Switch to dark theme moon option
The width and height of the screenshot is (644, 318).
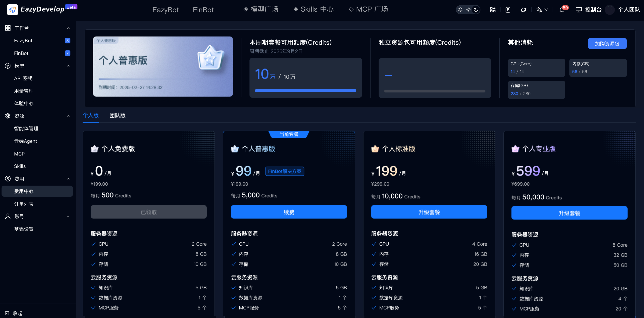click(x=476, y=10)
